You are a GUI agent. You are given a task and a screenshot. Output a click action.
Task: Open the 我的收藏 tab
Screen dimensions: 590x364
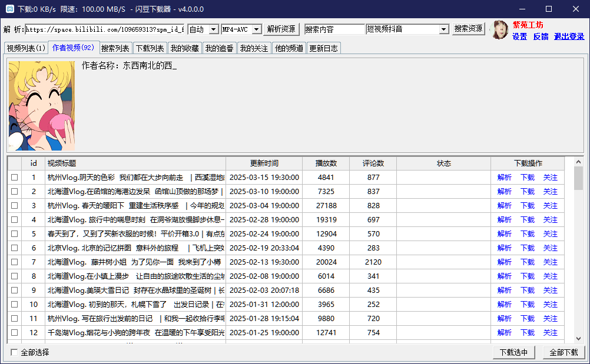click(185, 48)
